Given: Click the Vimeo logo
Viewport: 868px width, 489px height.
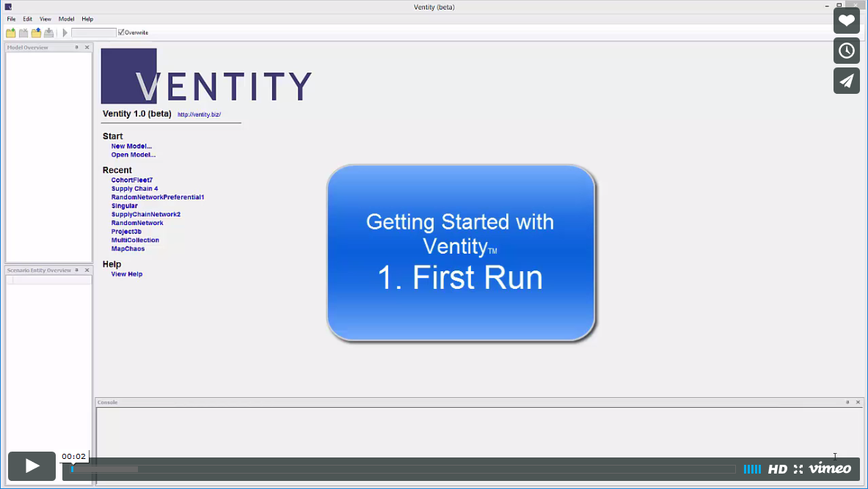Looking at the screenshot, I should 830,468.
